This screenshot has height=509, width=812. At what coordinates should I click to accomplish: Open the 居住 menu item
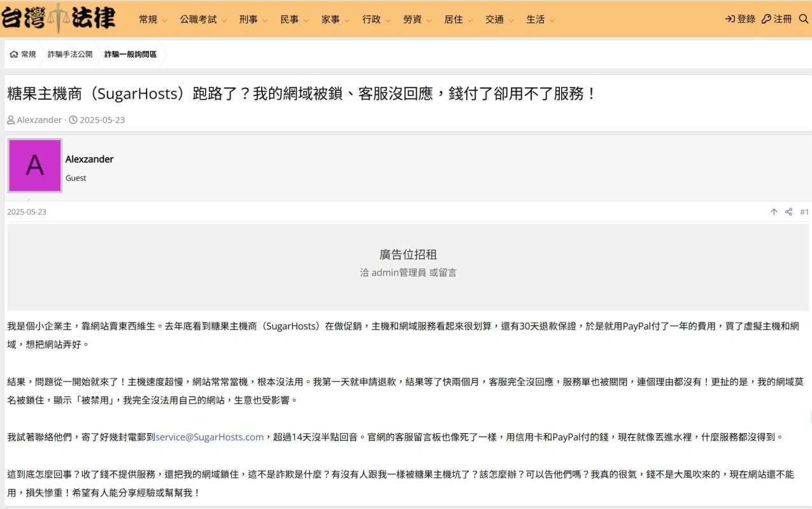click(453, 20)
